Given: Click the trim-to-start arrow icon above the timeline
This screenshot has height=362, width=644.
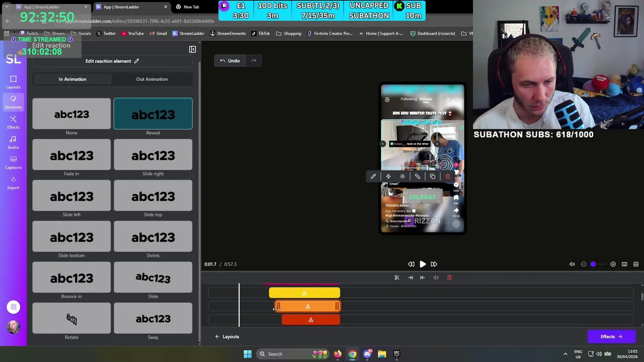Looking at the screenshot, I should (423, 278).
